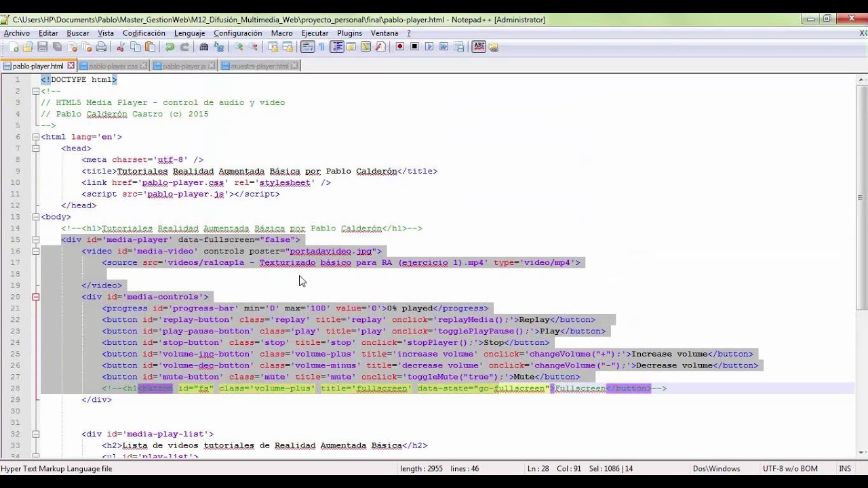This screenshot has width=868, height=488.
Task: Click the vertical scrollbar thumb
Action: (x=862, y=197)
